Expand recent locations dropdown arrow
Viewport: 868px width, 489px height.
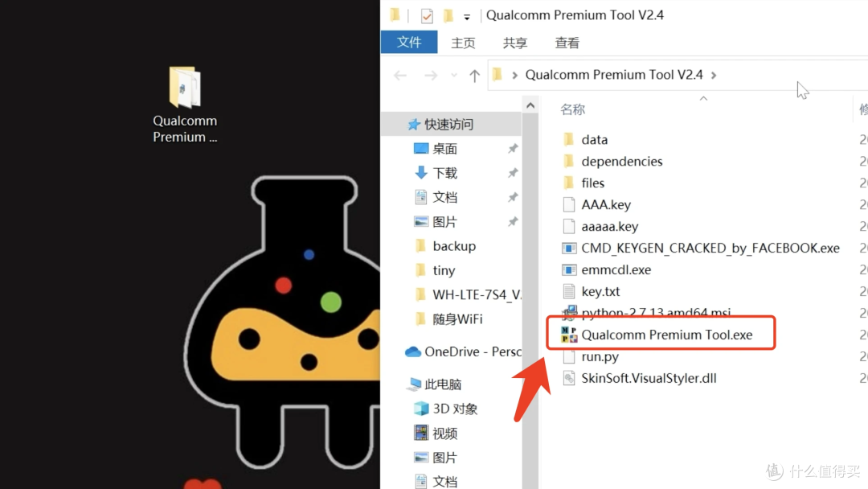click(x=454, y=76)
